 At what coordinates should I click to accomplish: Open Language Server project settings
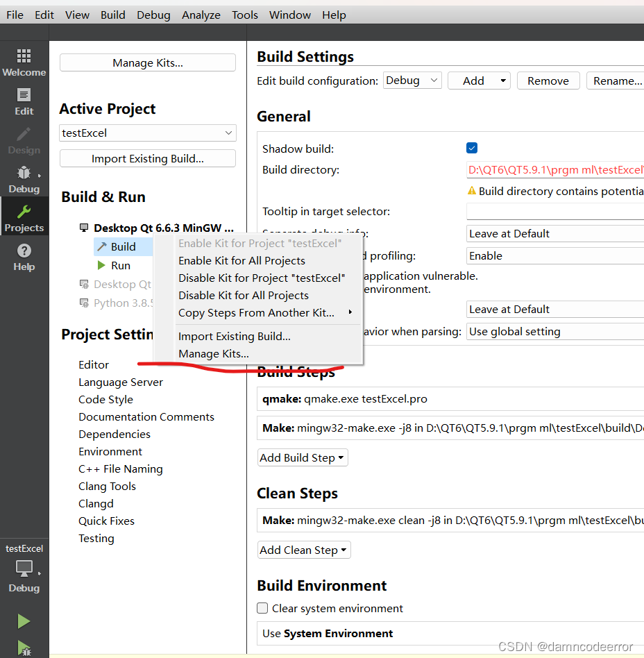click(x=121, y=382)
